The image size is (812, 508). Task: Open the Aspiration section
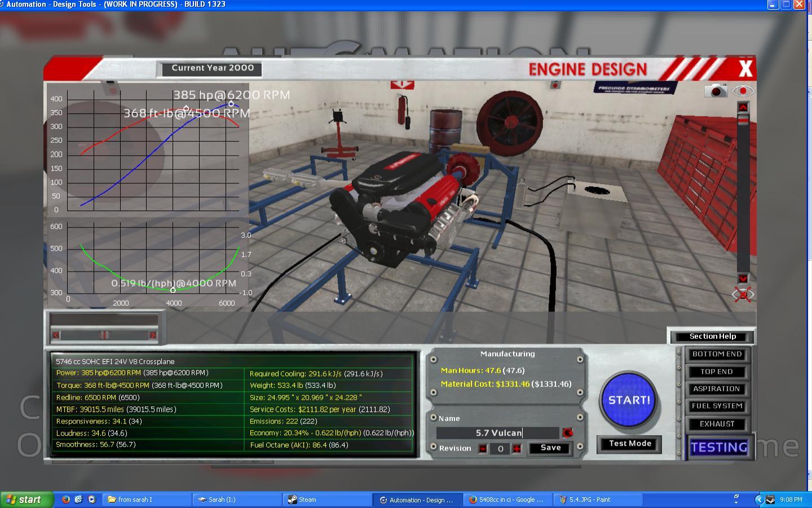tap(717, 389)
